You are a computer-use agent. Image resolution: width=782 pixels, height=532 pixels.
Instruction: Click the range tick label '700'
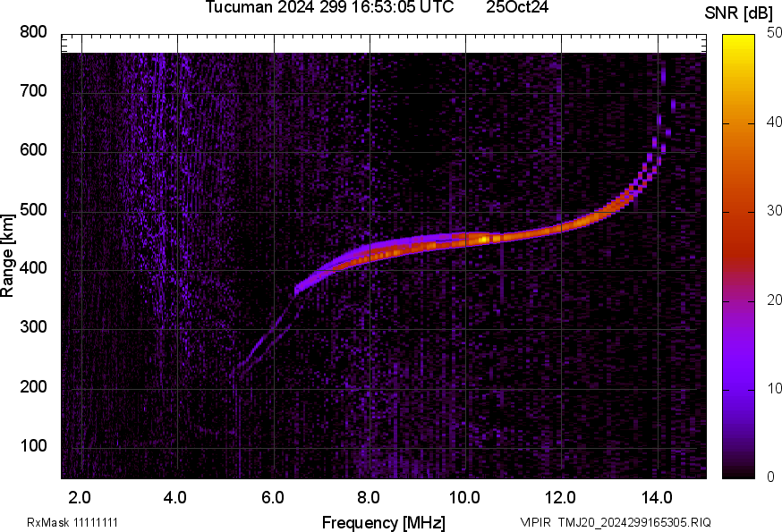coord(33,91)
